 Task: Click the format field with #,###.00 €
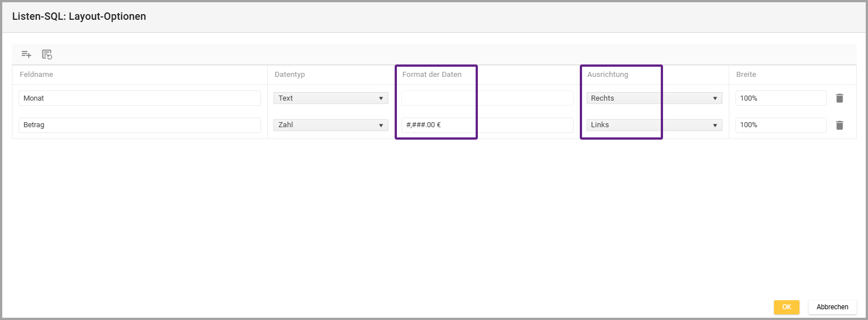point(487,125)
